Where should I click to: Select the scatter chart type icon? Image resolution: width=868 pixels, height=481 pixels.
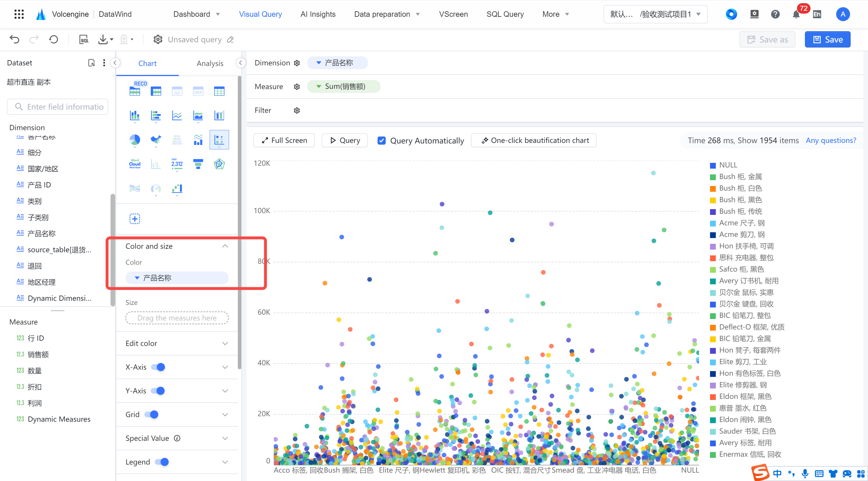219,139
